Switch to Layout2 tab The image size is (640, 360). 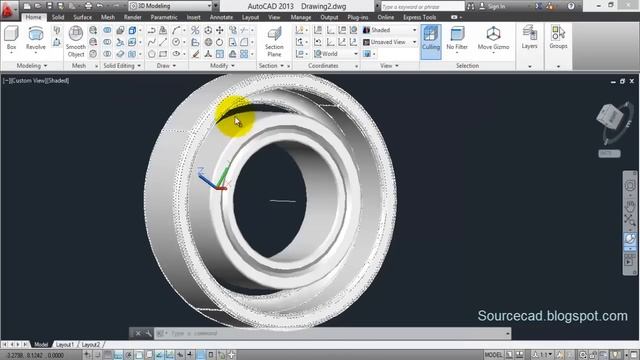point(90,345)
